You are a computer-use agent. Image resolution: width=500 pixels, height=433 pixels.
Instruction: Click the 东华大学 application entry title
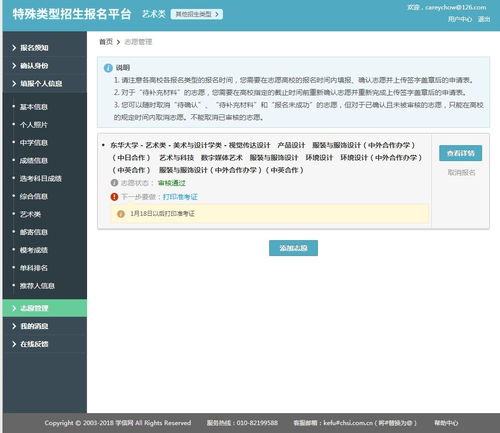point(266,157)
